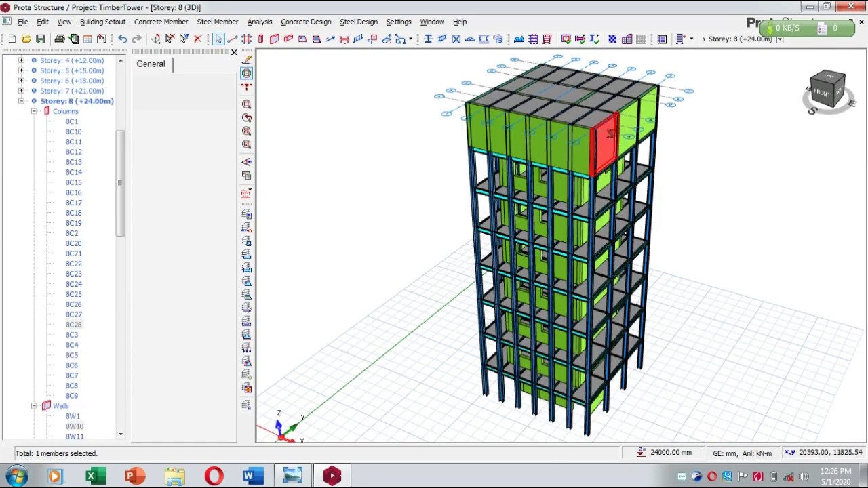Select column 8C20 in the tree
This screenshot has width=868, height=488.
point(73,243)
